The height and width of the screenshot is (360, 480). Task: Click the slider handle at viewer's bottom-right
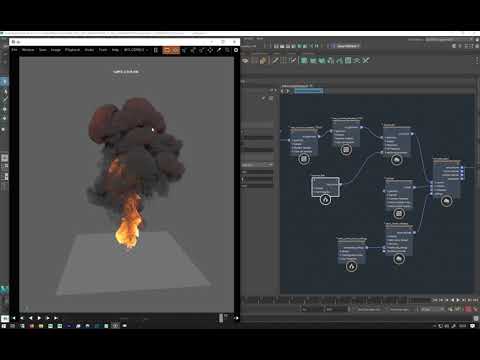pos(221,318)
